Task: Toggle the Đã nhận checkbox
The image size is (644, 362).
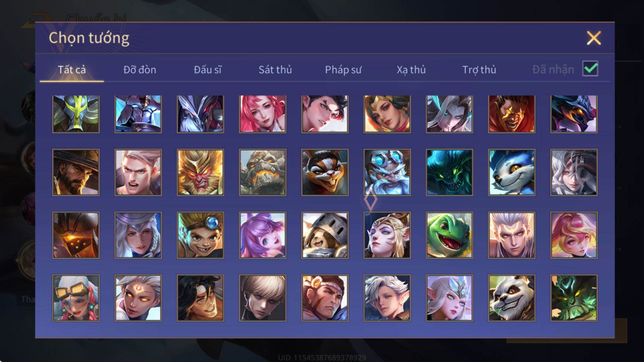Action: [590, 69]
